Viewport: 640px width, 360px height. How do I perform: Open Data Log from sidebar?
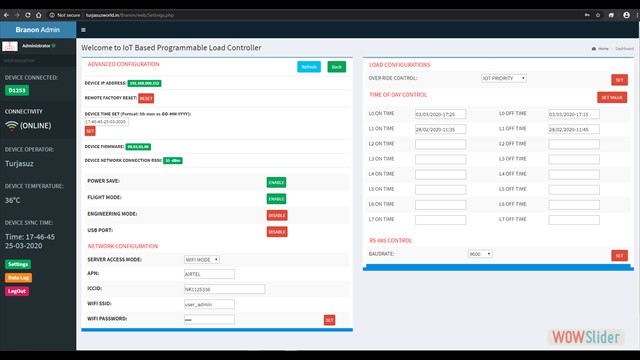click(x=18, y=278)
